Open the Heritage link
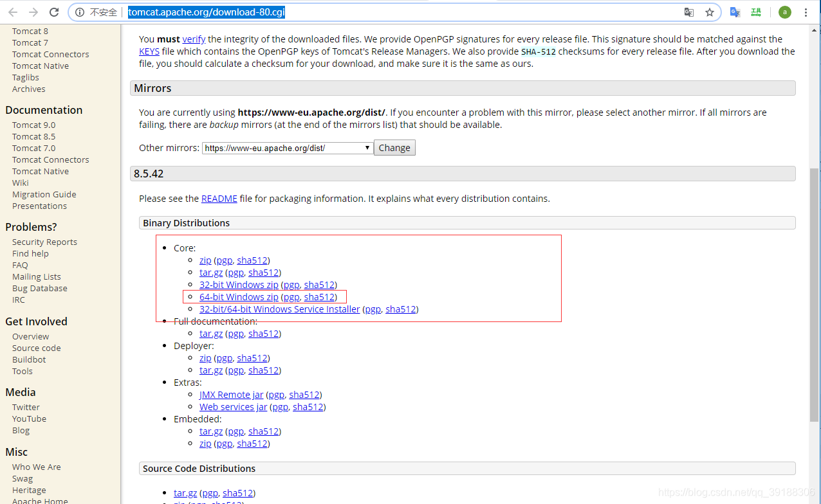Viewport: 821px width, 504px height. click(x=29, y=490)
